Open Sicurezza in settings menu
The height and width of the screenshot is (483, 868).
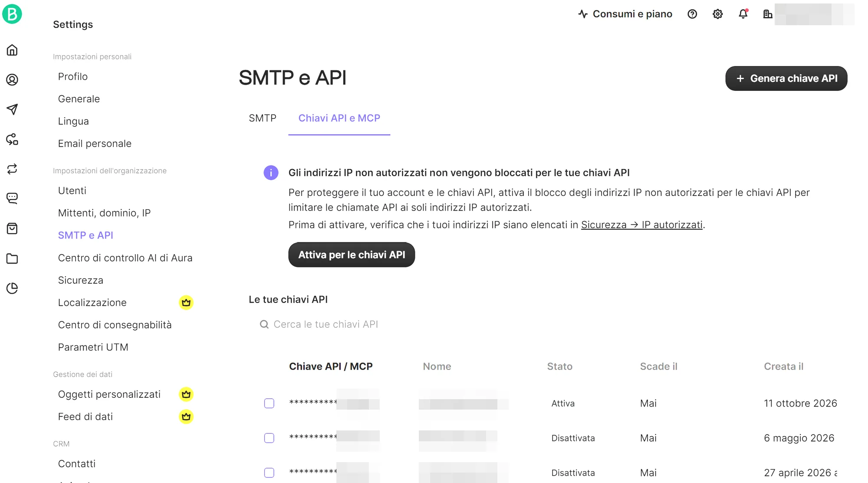coord(81,280)
